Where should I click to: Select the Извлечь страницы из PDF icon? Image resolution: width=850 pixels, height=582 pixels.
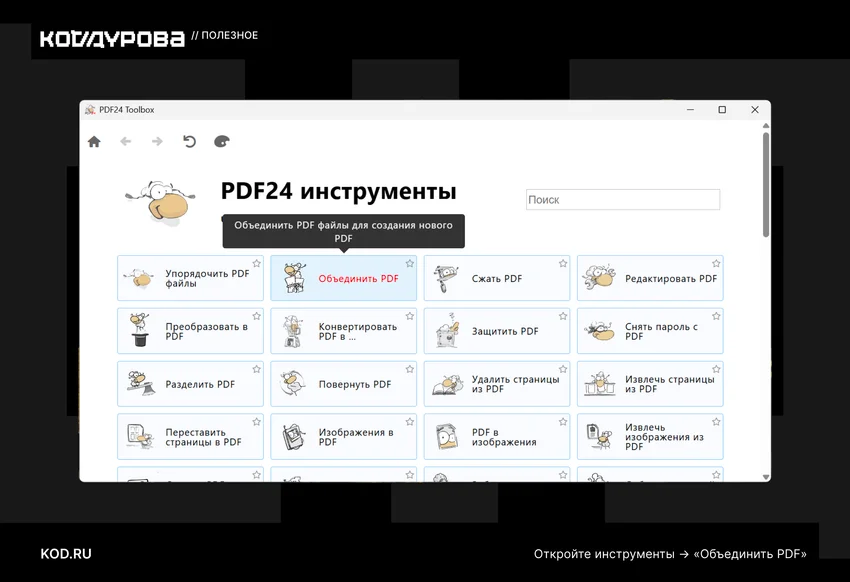[600, 383]
